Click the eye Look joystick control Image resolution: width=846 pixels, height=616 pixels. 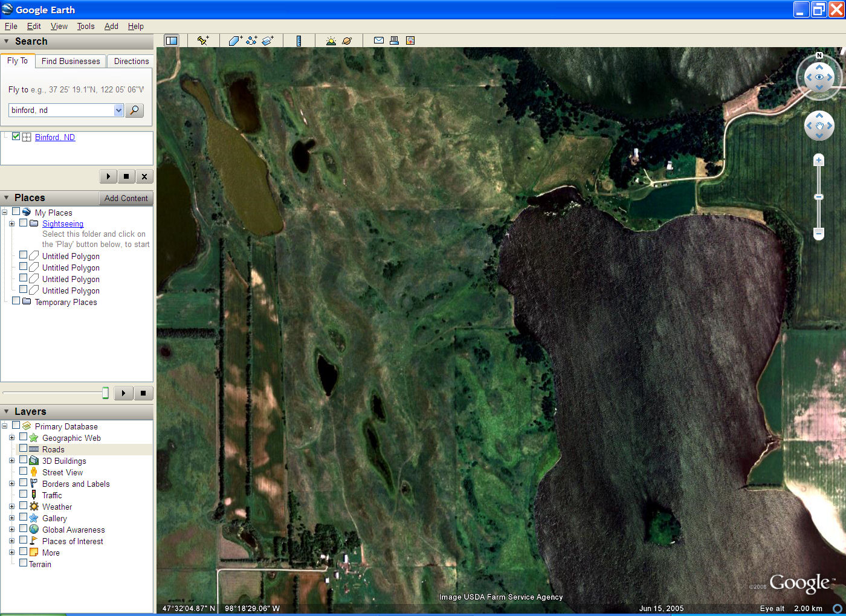[819, 77]
